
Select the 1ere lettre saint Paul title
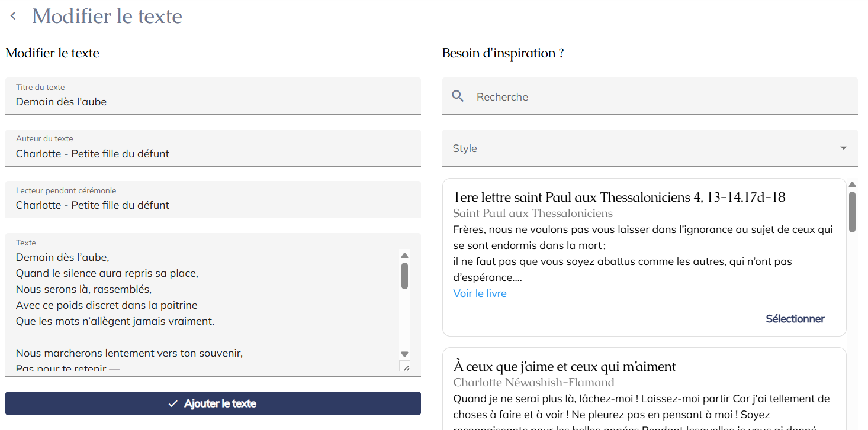click(619, 197)
